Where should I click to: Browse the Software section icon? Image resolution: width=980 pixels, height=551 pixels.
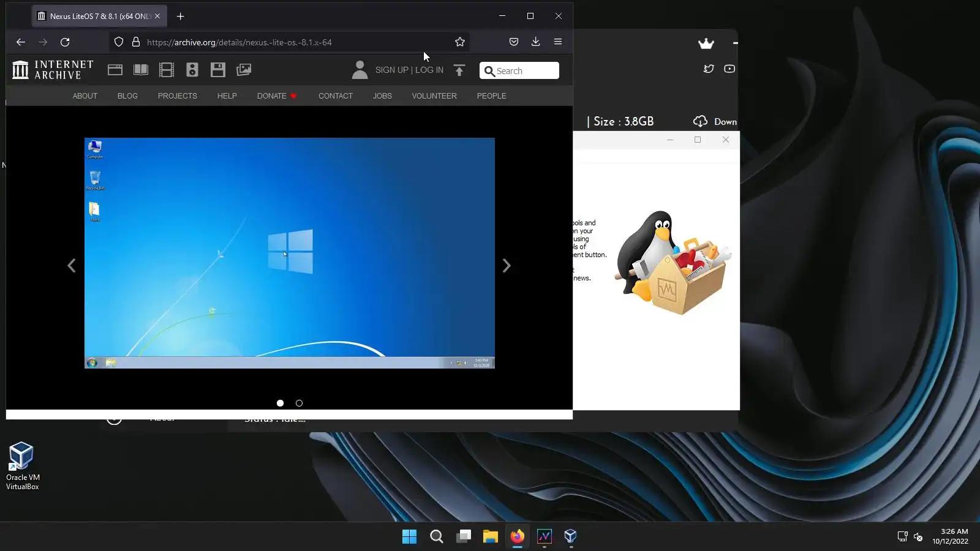[x=218, y=70]
